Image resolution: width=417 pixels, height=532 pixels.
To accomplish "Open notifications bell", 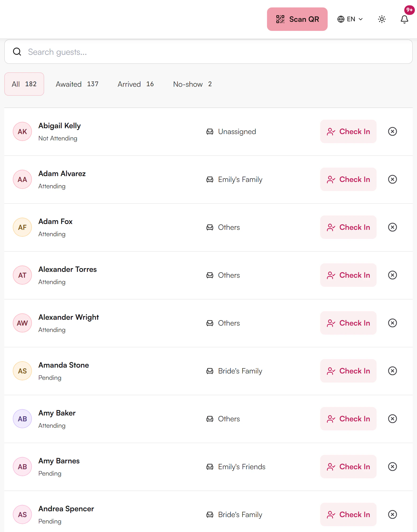I will [405, 19].
